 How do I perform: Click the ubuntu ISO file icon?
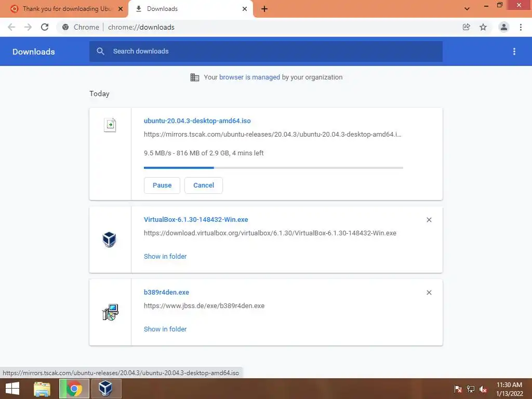110,125
